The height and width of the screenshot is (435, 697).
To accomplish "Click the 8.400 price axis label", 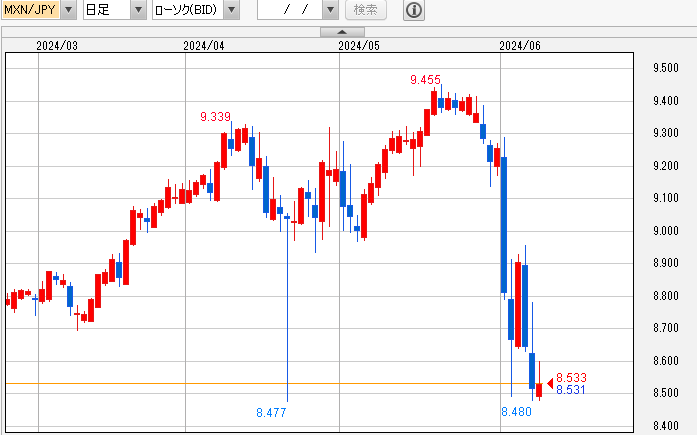I will tap(666, 426).
